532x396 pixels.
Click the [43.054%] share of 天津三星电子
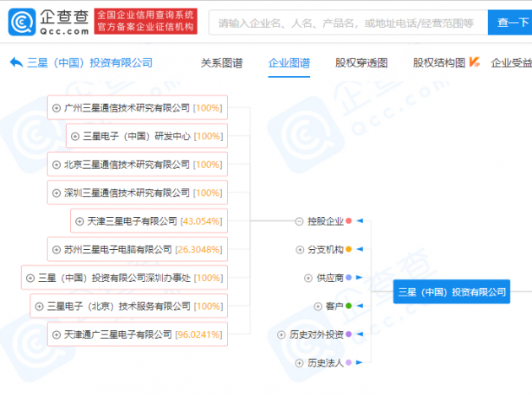tap(201, 221)
